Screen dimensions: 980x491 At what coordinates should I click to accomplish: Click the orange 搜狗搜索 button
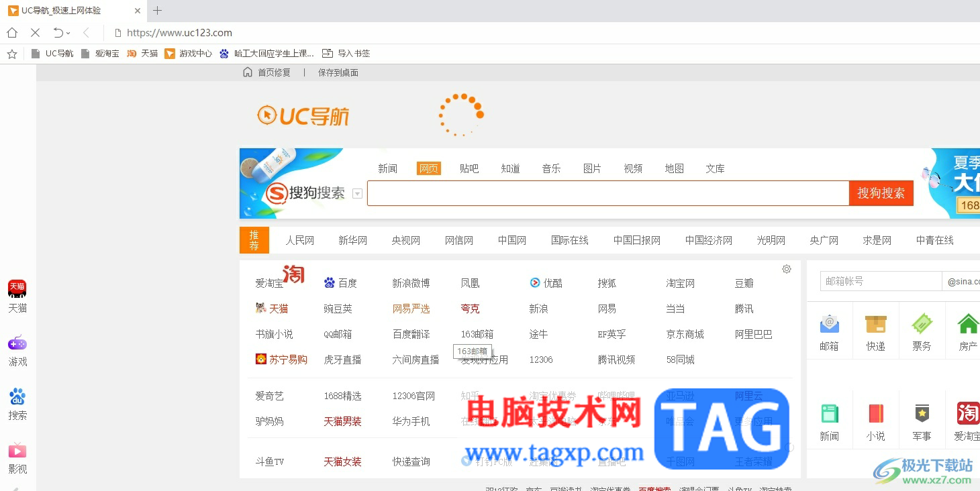pos(881,193)
